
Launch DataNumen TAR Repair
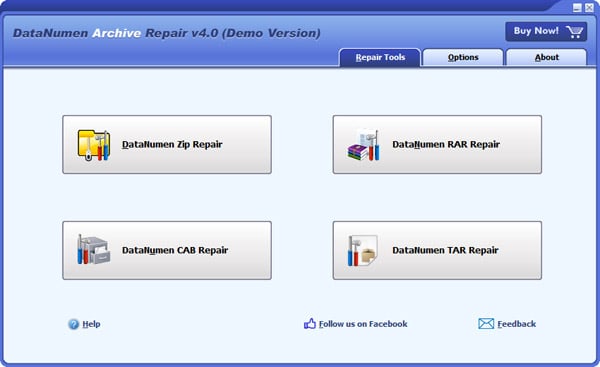(437, 250)
